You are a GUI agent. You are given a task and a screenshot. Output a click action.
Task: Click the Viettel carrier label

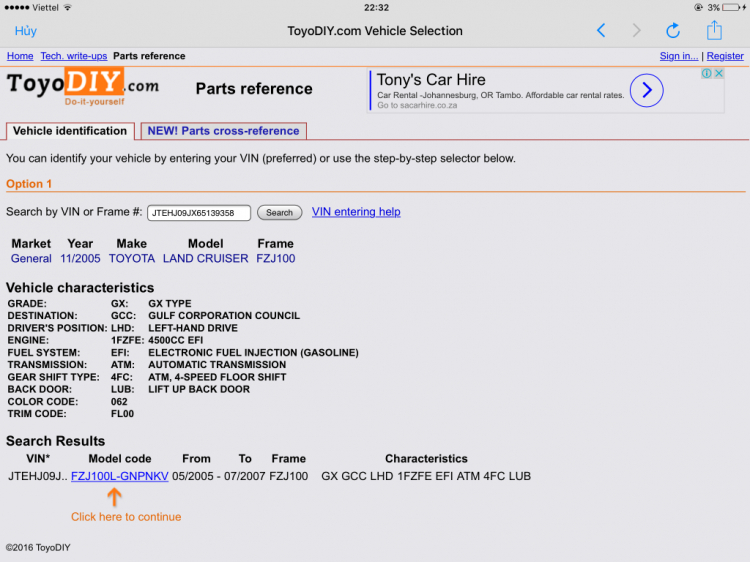click(x=45, y=8)
